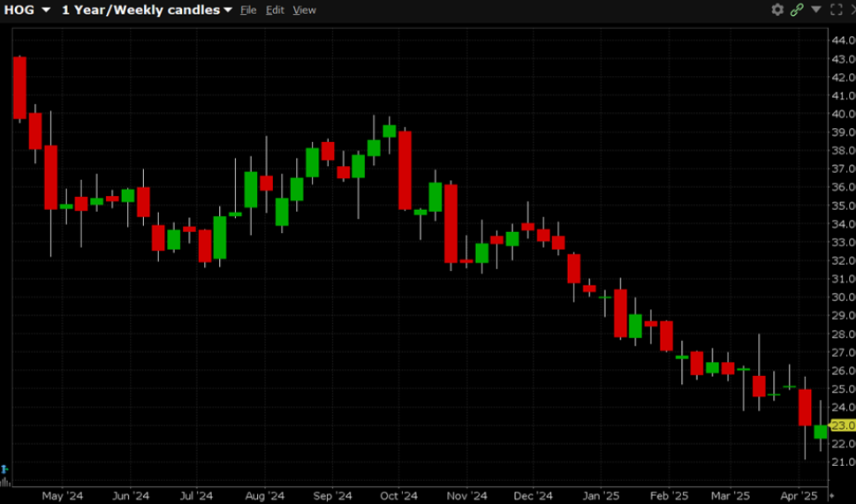856x504 pixels.
Task: Open the HOG ticker symbol dropdown
Action: (x=46, y=11)
